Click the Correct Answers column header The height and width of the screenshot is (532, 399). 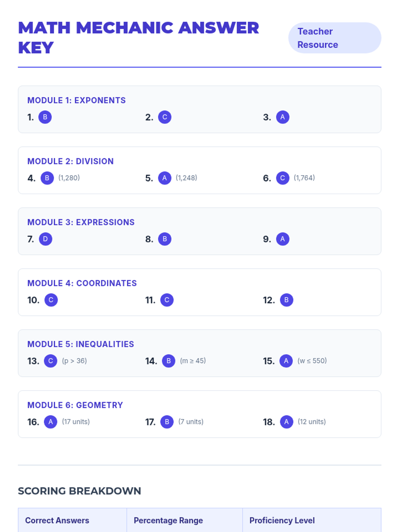pos(57,520)
